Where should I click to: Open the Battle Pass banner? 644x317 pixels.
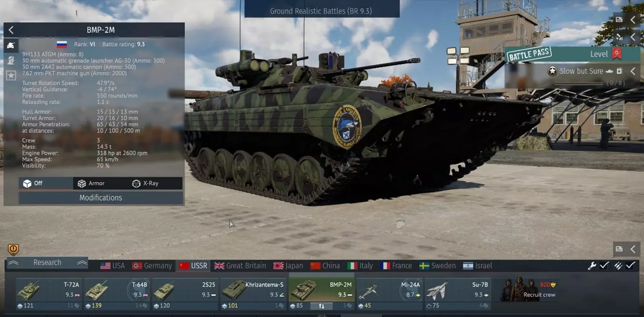click(573, 54)
